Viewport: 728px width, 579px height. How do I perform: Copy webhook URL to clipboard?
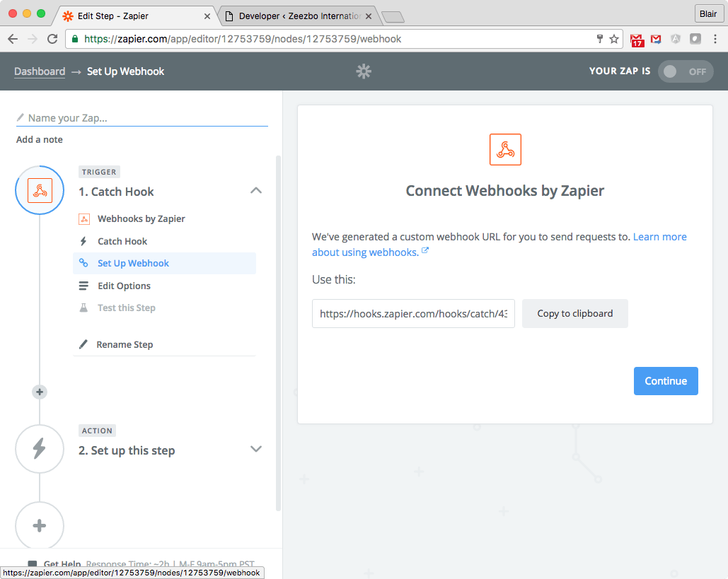pyautogui.click(x=574, y=314)
